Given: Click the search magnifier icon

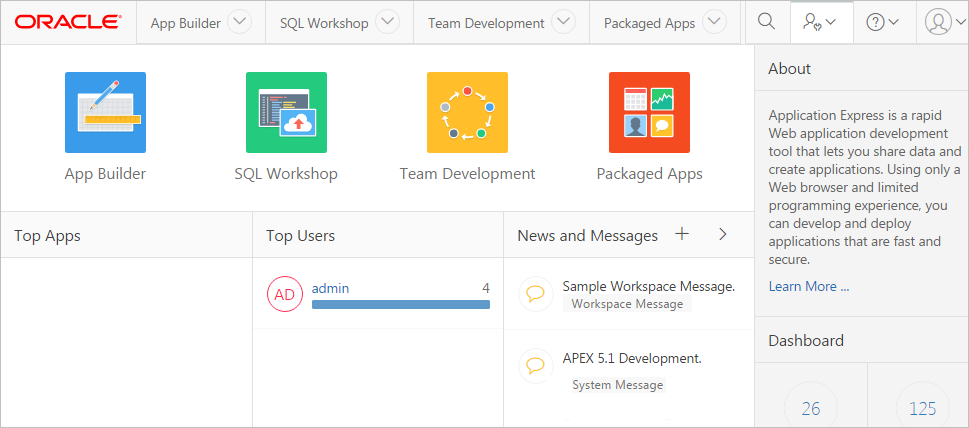Looking at the screenshot, I should pyautogui.click(x=766, y=22).
